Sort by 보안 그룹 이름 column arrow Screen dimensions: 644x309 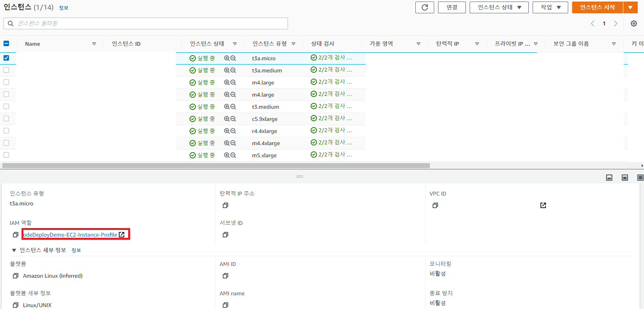tap(614, 44)
